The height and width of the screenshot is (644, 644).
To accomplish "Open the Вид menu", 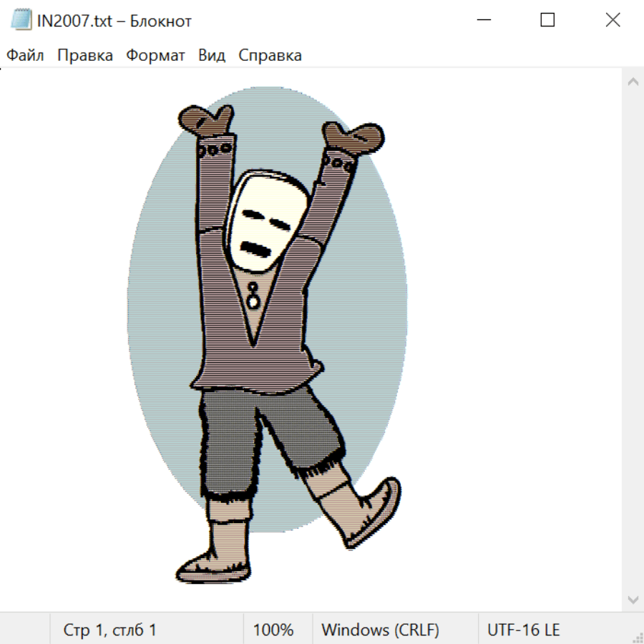I will (211, 55).
